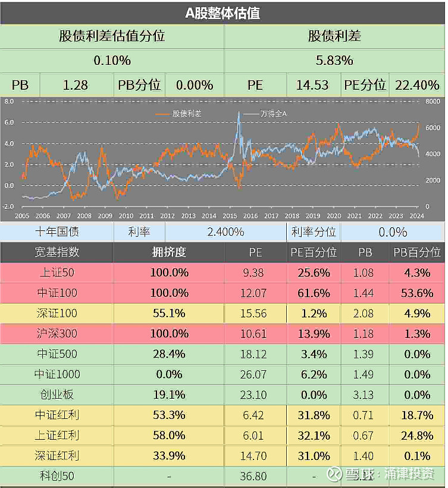Select the 中证红利 row label
448x488 pixels.
click(57, 415)
